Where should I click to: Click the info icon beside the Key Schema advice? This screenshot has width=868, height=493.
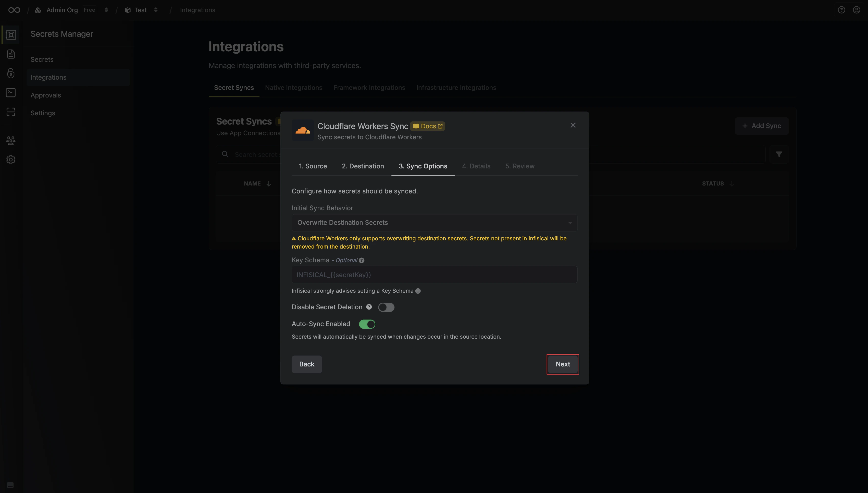418,291
